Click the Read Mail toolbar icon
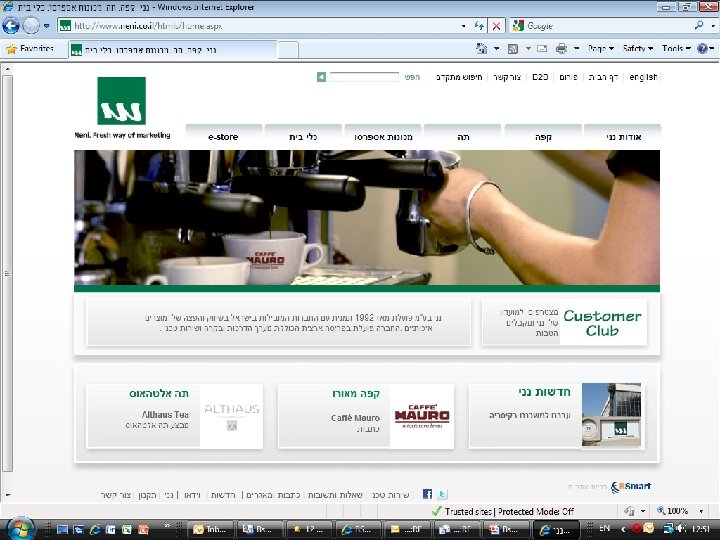This screenshot has width=720, height=540. [542, 48]
